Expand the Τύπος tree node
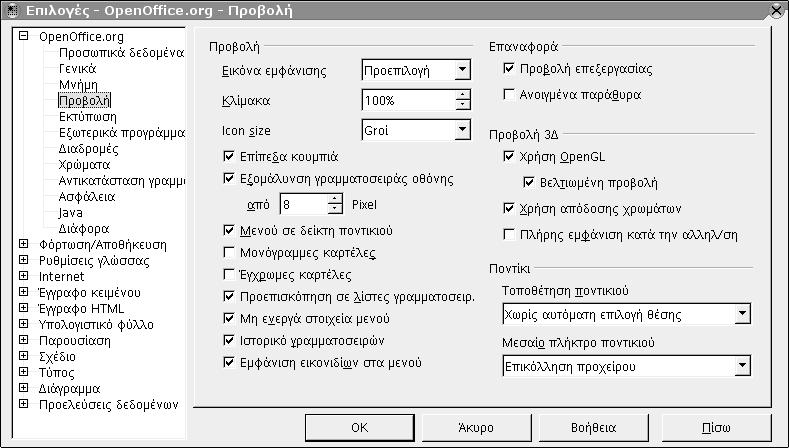 (23, 372)
